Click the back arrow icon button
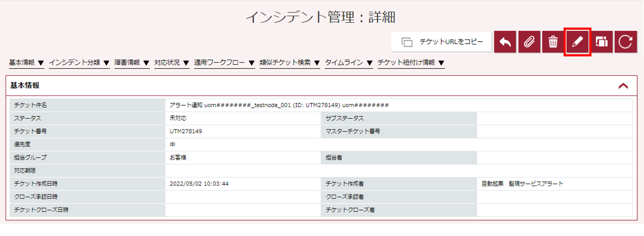The image size is (644, 236). point(505,42)
